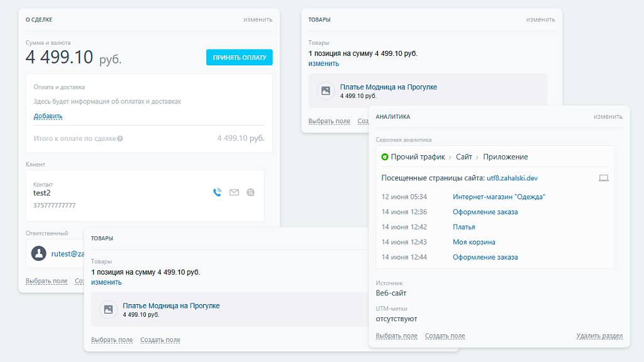Viewport: 644px width, 362px height.
Task: Click the responsible user avatar icon
Action: pyautogui.click(x=38, y=254)
